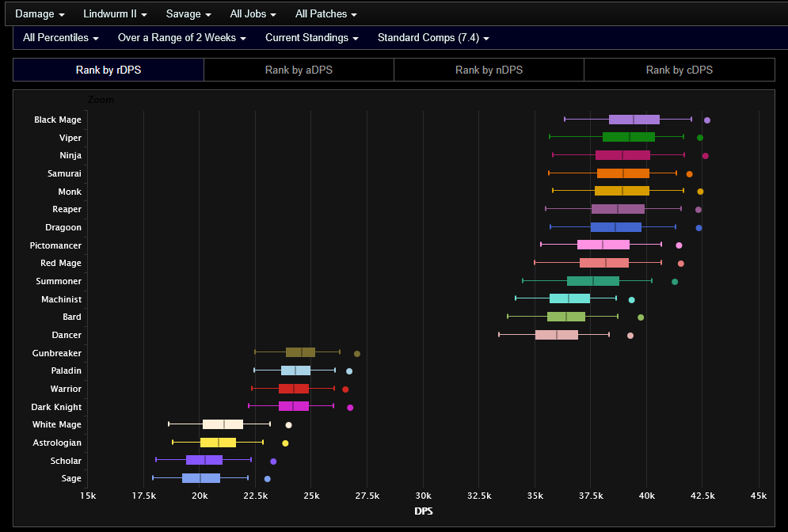Screen dimensions: 788x532
Task: Click the Samurai outlier dot
Action: click(x=690, y=174)
